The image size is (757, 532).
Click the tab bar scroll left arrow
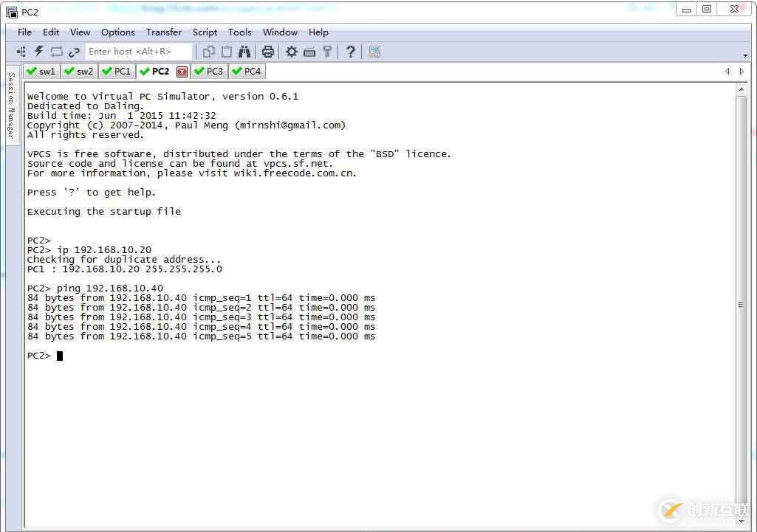[727, 72]
